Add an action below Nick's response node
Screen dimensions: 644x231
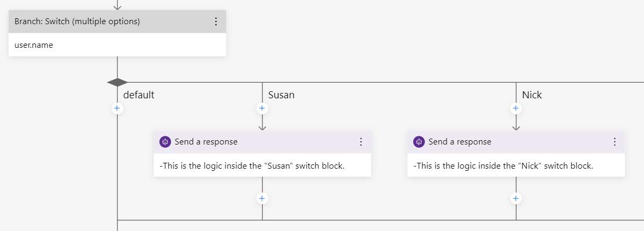coord(516,198)
